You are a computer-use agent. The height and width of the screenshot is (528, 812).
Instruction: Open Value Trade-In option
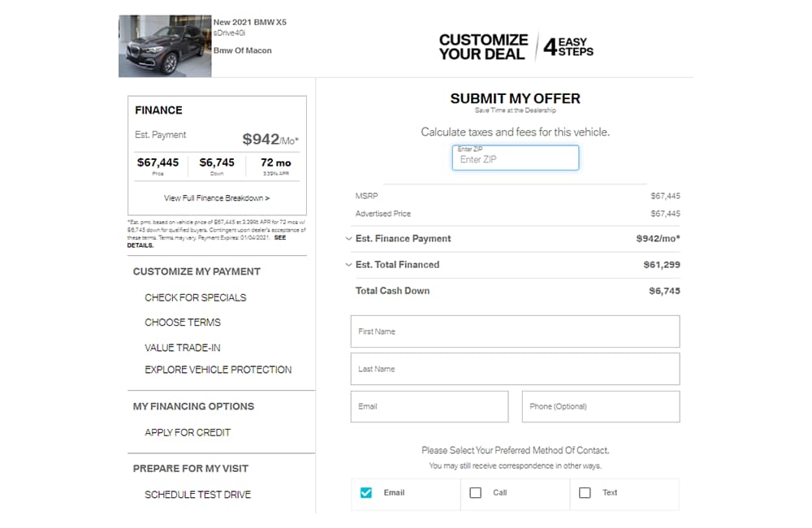(x=182, y=348)
